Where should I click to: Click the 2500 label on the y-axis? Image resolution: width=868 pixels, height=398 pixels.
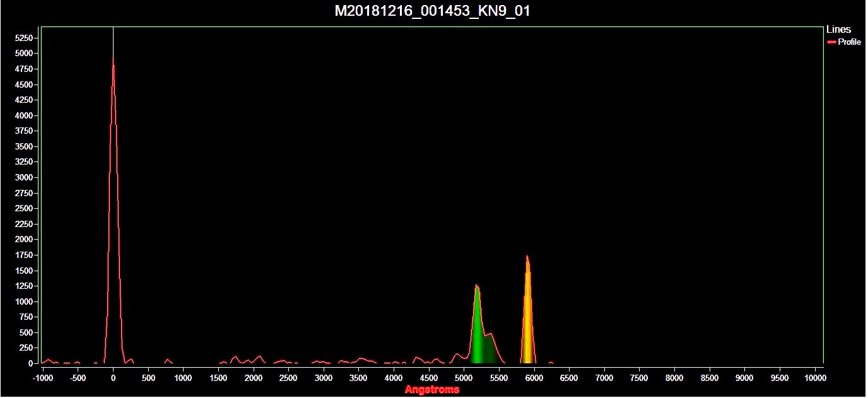(24, 208)
